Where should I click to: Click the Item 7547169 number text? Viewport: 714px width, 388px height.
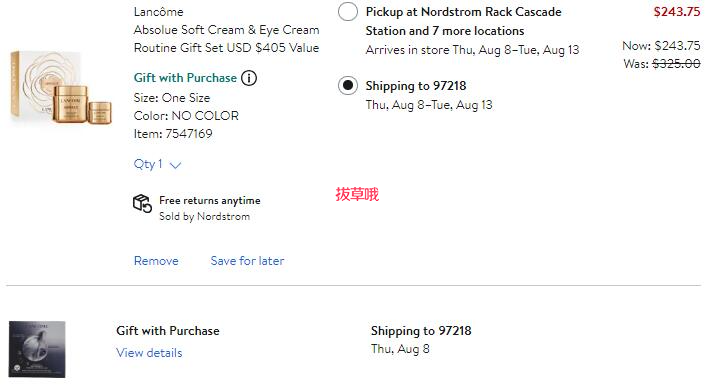(x=173, y=134)
